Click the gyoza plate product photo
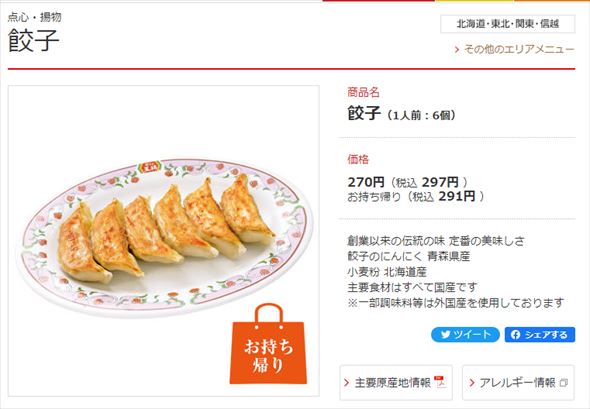This screenshot has width=590, height=409. coord(164,241)
